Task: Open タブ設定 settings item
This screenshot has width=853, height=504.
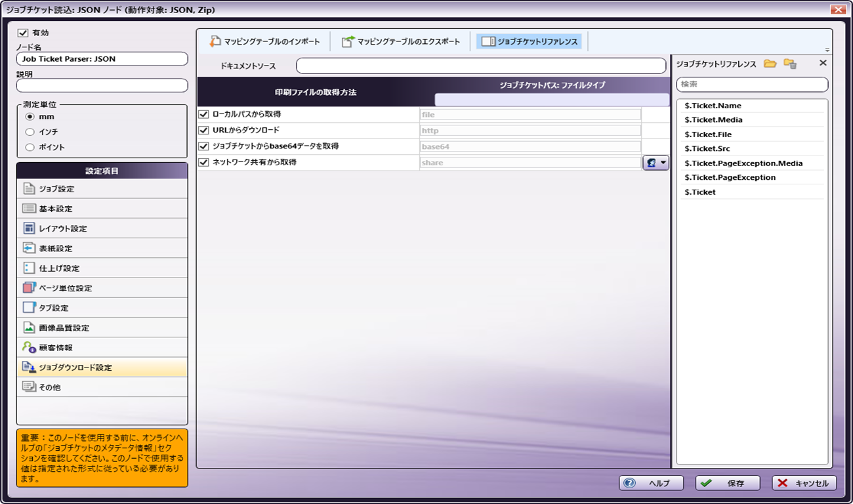Action: [102, 308]
